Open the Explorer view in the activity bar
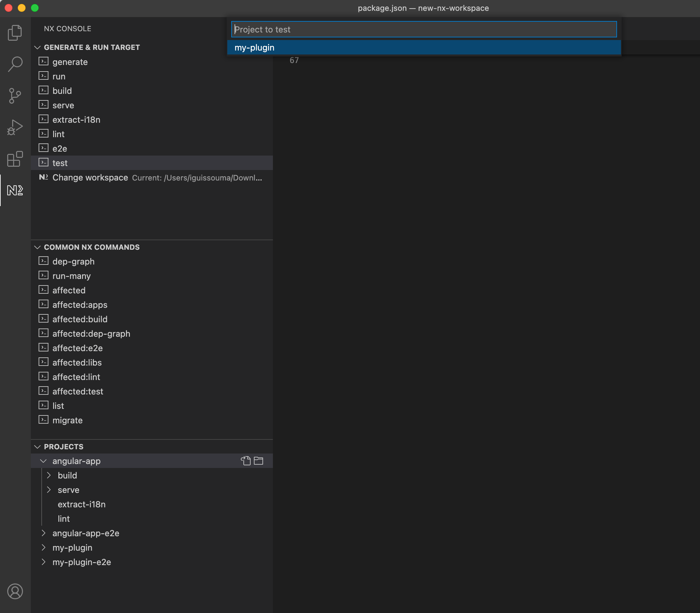700x613 pixels. point(15,32)
